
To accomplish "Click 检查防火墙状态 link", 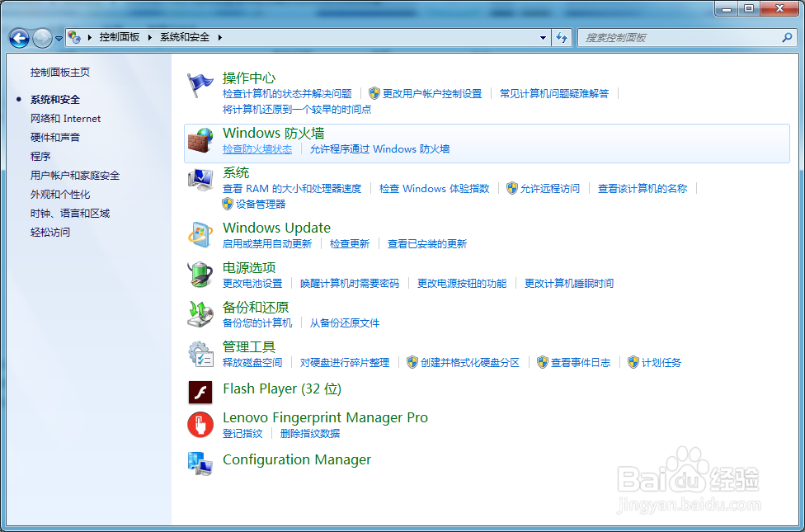I will pos(257,149).
